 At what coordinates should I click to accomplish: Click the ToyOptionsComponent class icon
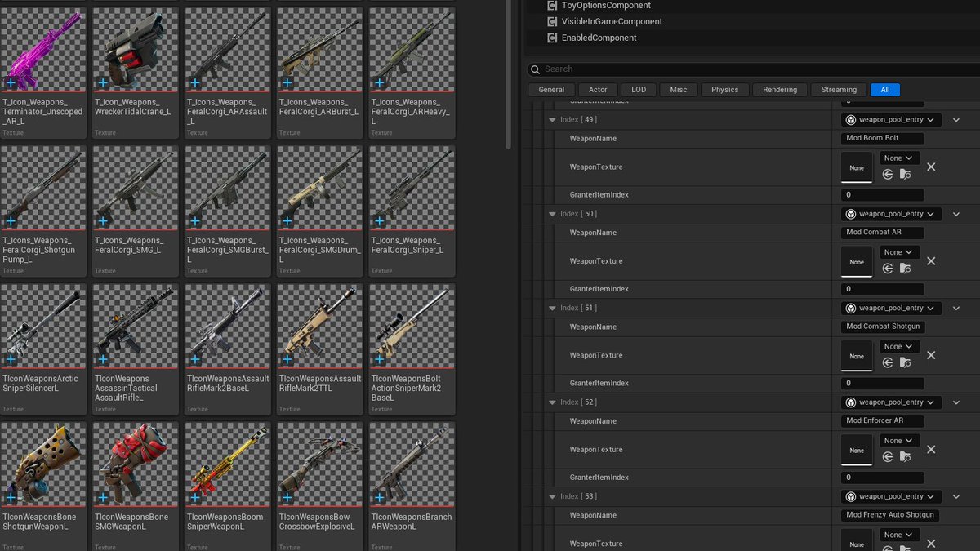click(552, 6)
